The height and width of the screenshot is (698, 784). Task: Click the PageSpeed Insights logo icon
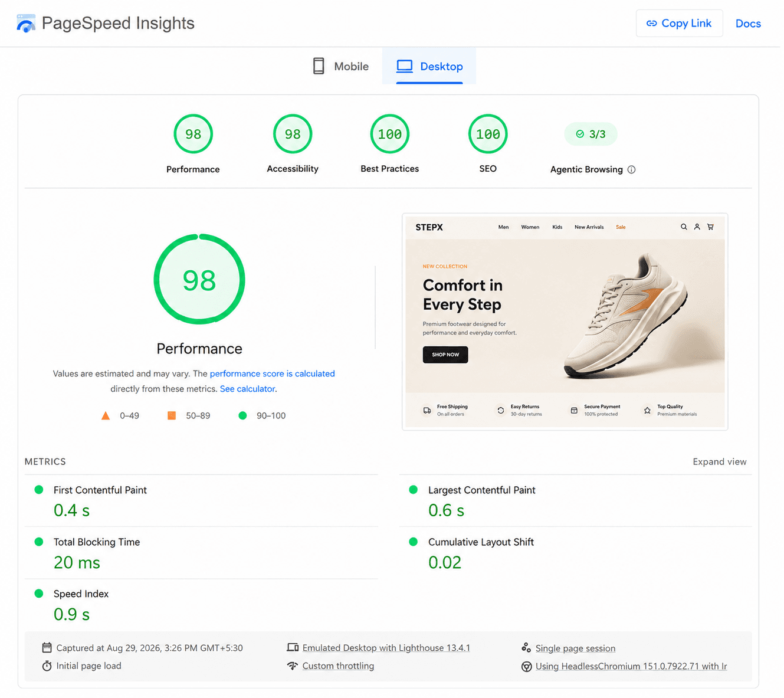point(26,24)
